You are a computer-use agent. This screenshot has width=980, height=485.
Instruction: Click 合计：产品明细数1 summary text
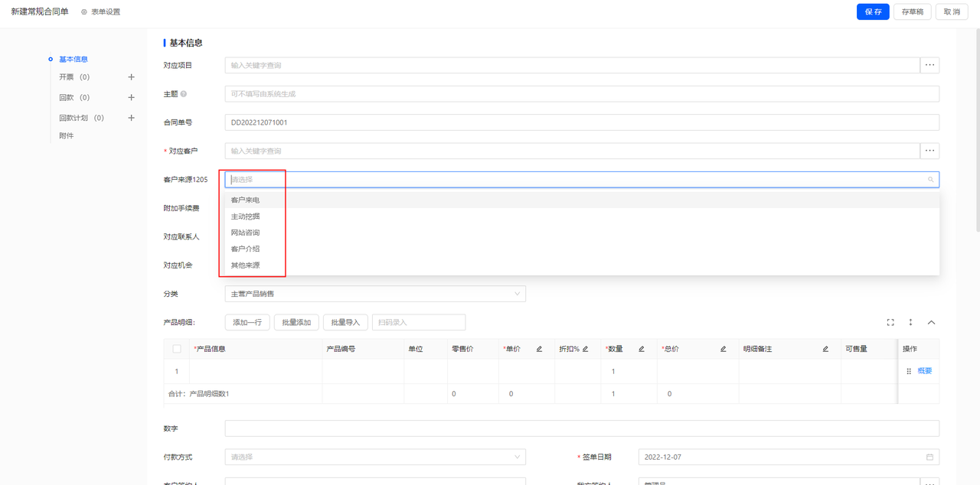199,394
